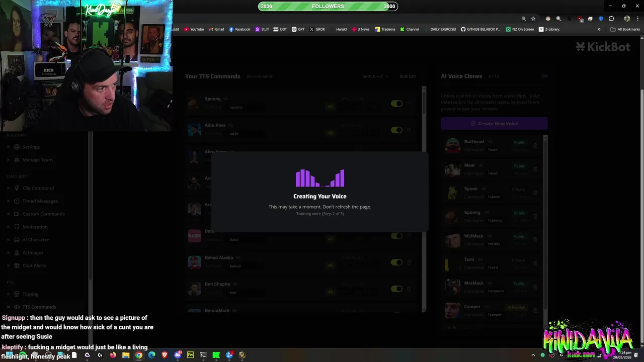Play the Turd voice clone preview

[480, 259]
